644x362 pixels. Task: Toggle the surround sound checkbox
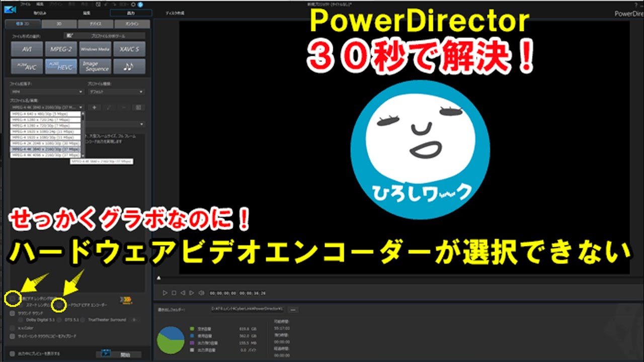13,313
